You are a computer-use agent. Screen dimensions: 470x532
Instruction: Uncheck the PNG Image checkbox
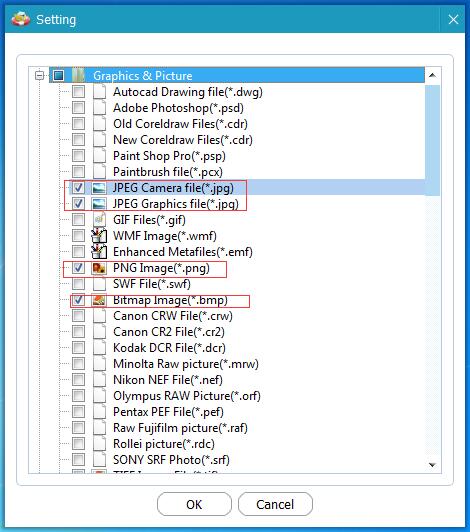click(78, 268)
